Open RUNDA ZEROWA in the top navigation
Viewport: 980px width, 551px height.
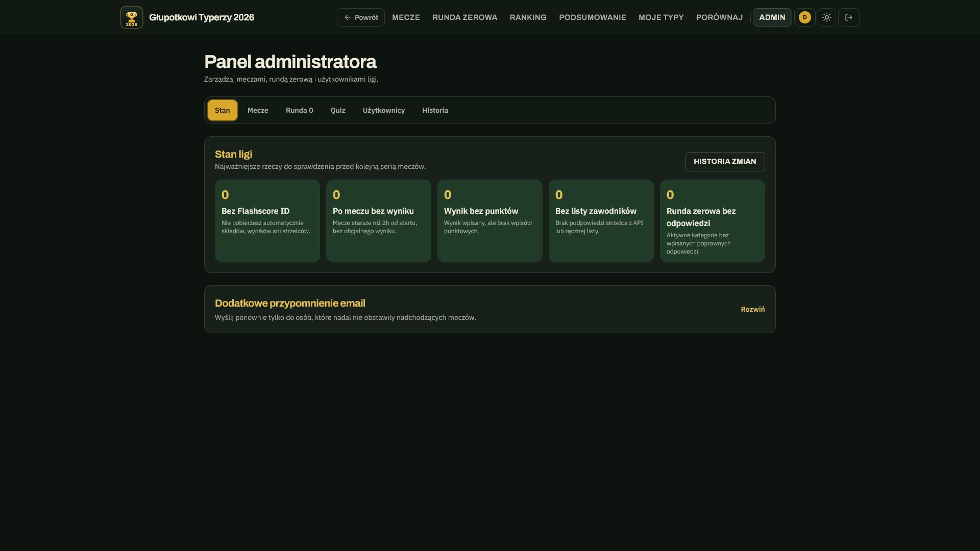(x=465, y=17)
